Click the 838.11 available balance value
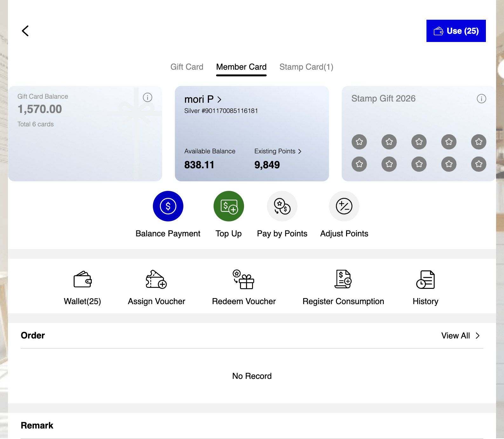Screen dimensions: 504x439 tap(199, 165)
